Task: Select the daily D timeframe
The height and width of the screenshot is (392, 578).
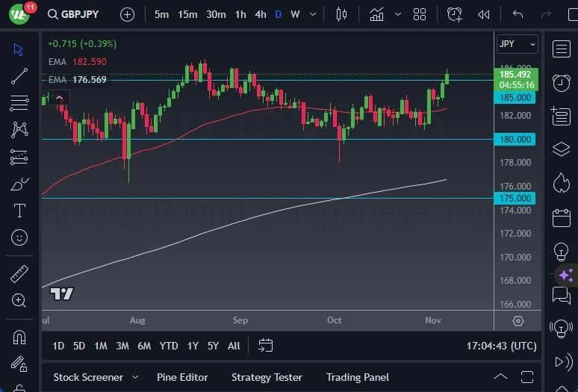Action: coord(279,14)
